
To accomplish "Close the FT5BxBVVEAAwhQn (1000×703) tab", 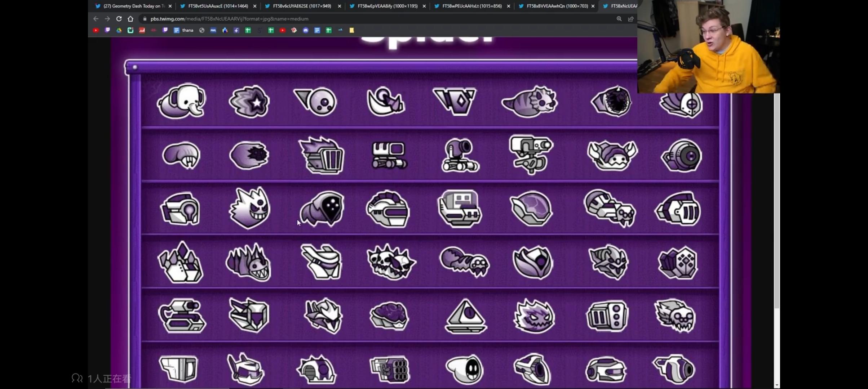I will pos(593,6).
